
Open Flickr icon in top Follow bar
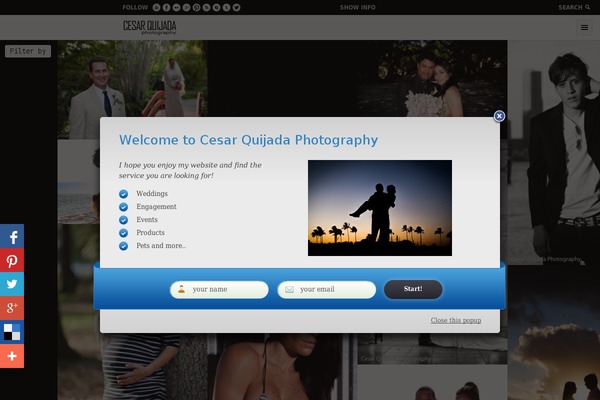click(x=176, y=7)
